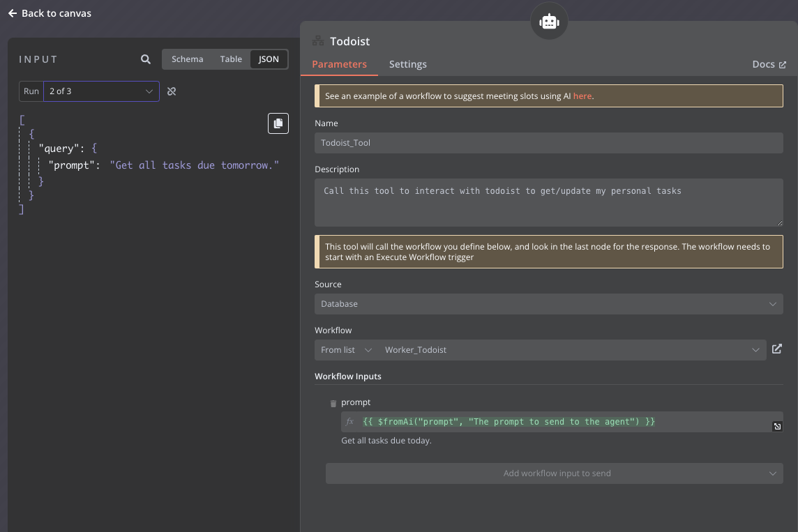Follow the 'here' example workflow link
Viewport: 798px width, 532px height.
(x=582, y=96)
